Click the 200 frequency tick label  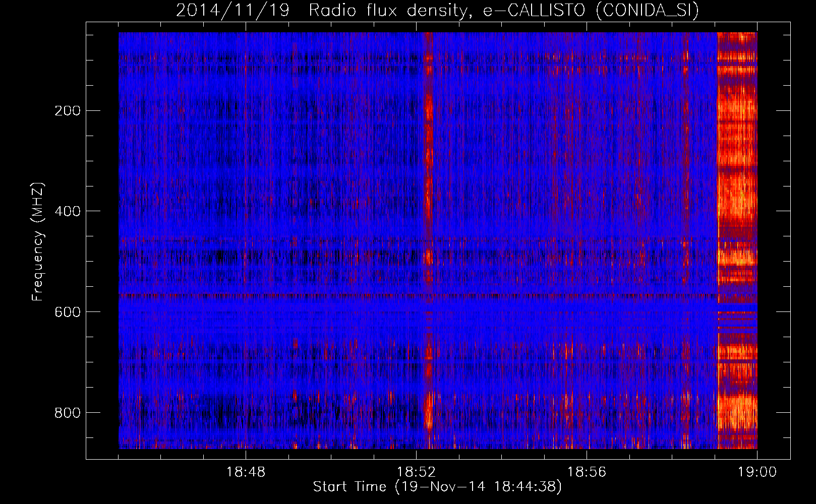pos(67,110)
